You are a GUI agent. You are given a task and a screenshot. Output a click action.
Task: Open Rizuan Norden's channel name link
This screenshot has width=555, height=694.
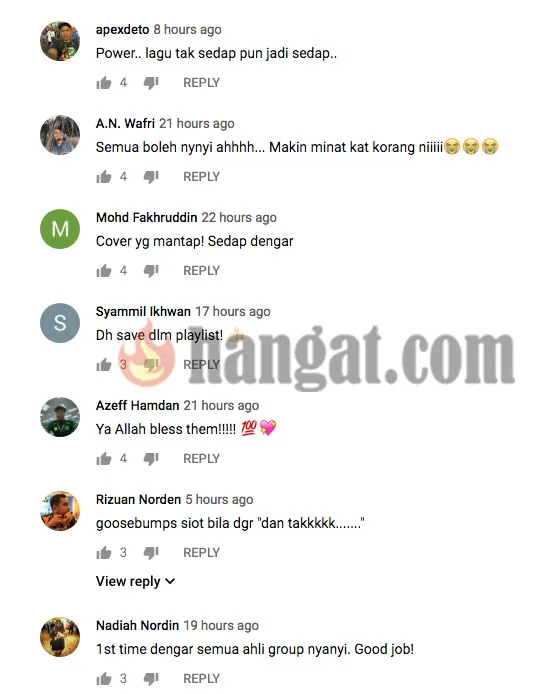[x=139, y=500]
